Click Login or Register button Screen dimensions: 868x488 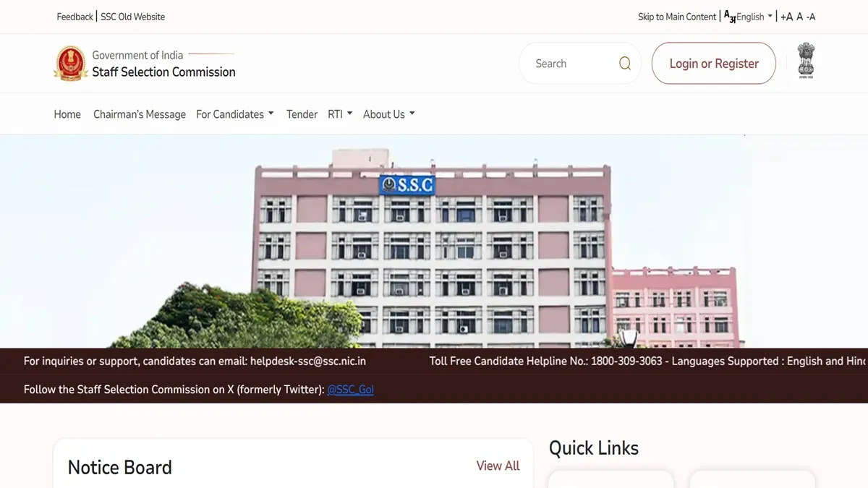point(714,64)
